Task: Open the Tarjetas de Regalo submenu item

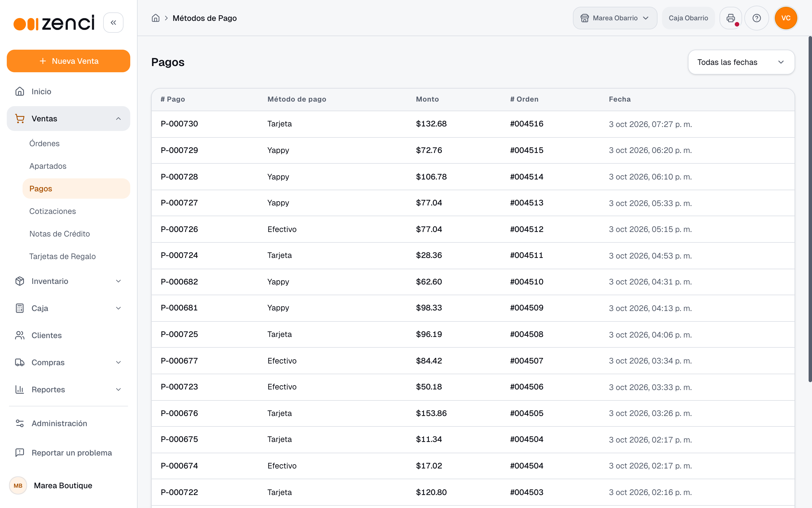Action: 76,256
